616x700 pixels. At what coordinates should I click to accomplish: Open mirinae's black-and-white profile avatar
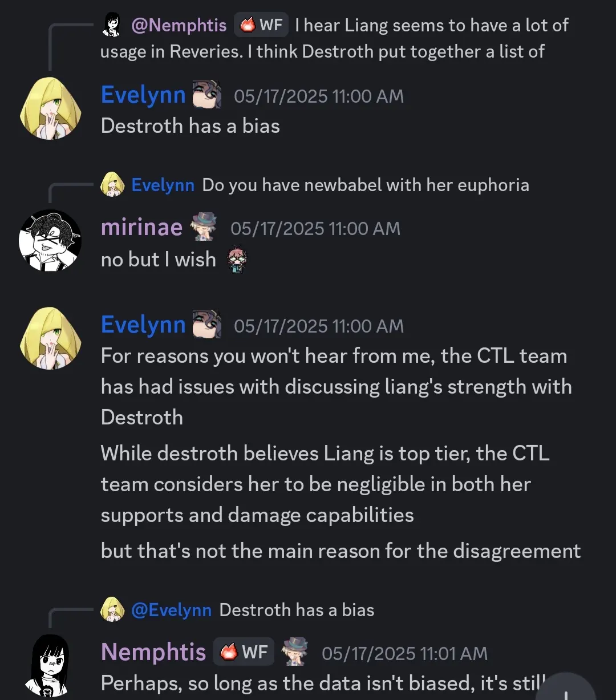tap(50, 241)
